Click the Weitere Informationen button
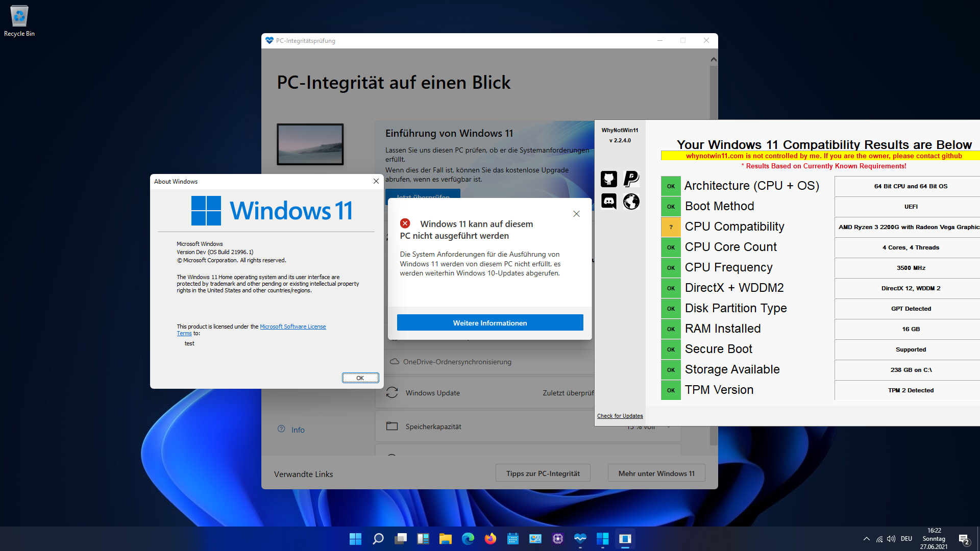Viewport: 980px width, 551px height. click(490, 323)
